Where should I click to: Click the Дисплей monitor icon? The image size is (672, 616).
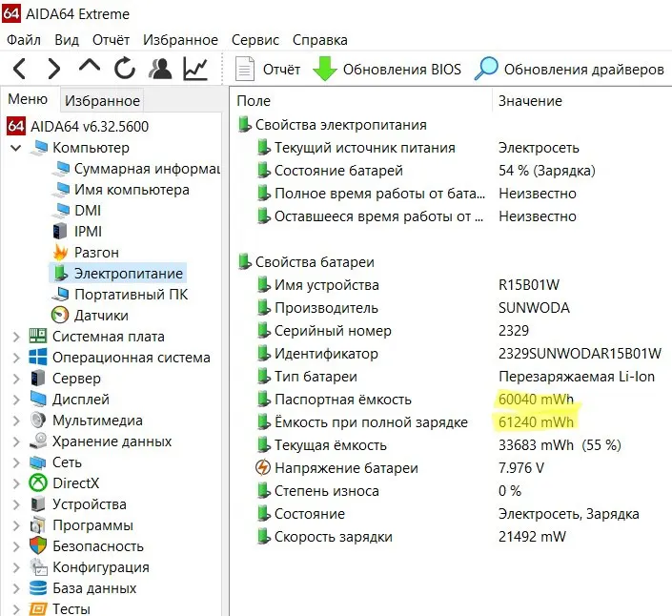point(38,399)
